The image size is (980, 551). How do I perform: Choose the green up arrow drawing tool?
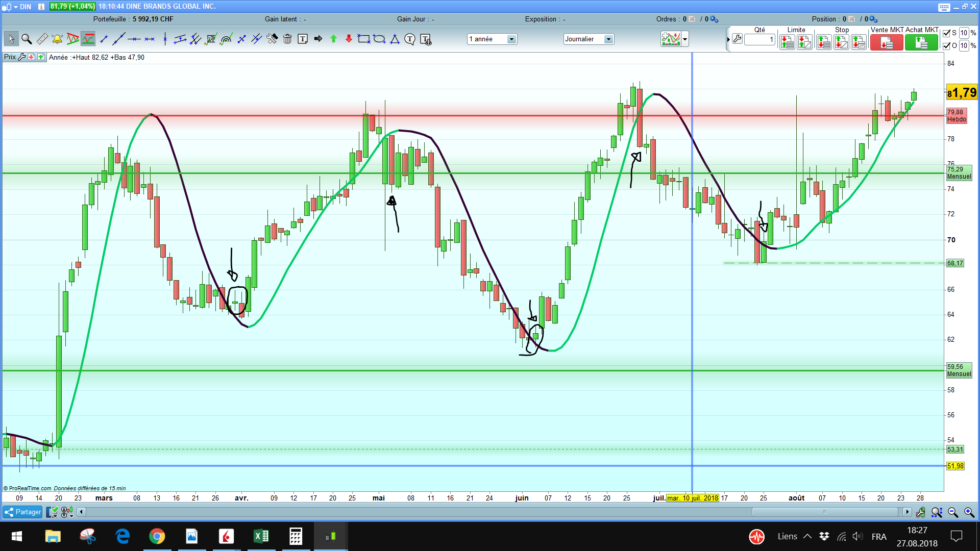[333, 39]
